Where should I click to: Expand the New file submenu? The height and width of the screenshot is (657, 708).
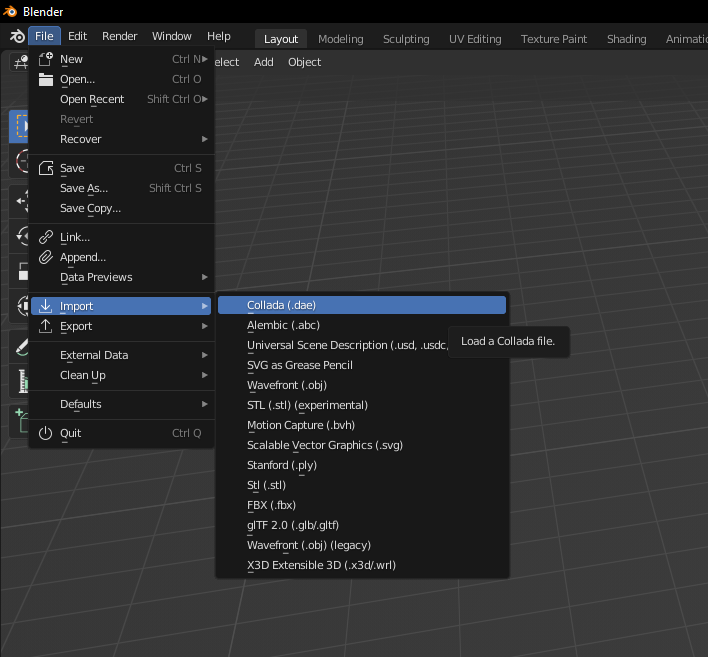coord(121,59)
